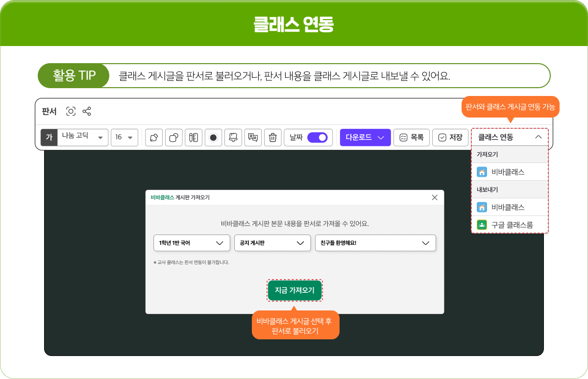Expand the 다운로드 dropdown button

(366, 138)
